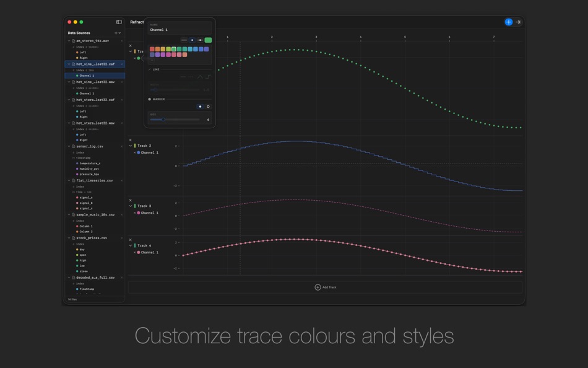
Task: Choose the purple swatch in second row
Action: [157, 55]
